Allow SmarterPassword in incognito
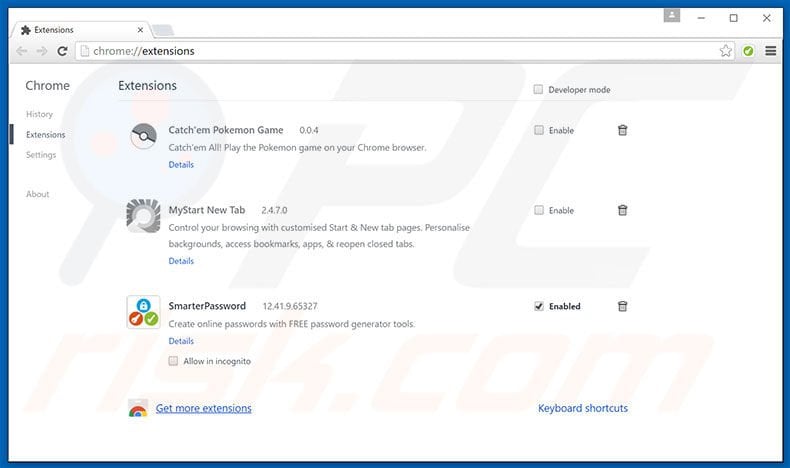 [x=173, y=361]
